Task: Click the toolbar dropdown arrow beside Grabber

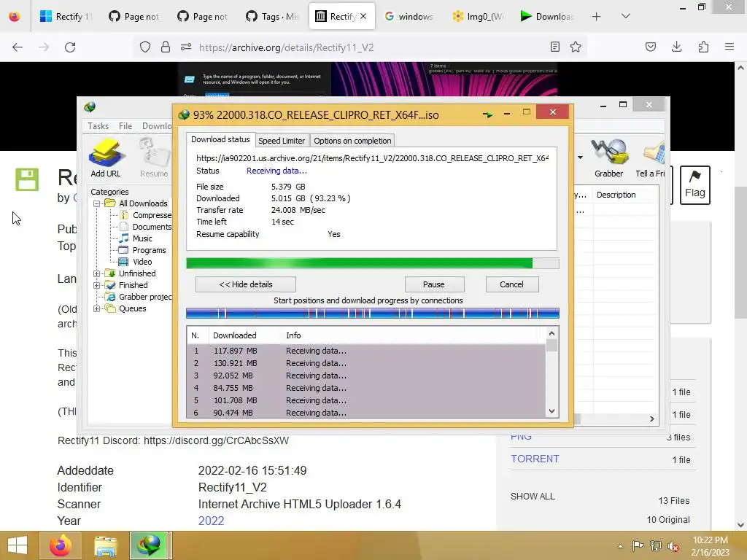Action: pos(580,157)
